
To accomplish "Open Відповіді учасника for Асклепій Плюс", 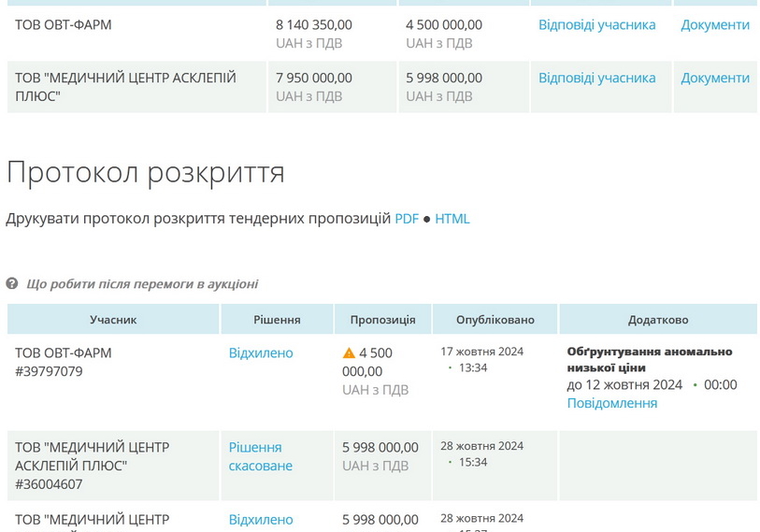I will tap(596, 79).
